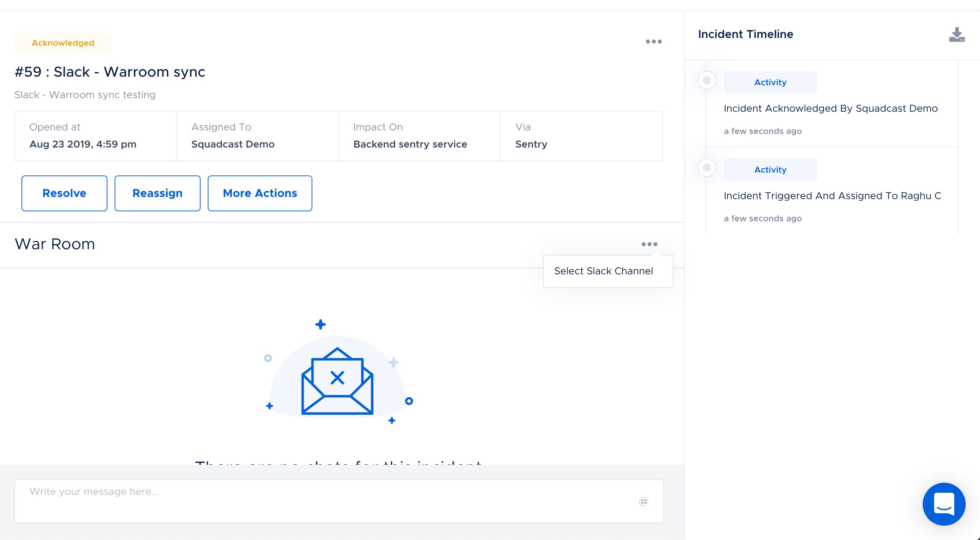Expand the More Actions dropdown
Image resolution: width=980 pixels, height=540 pixels.
[x=260, y=193]
